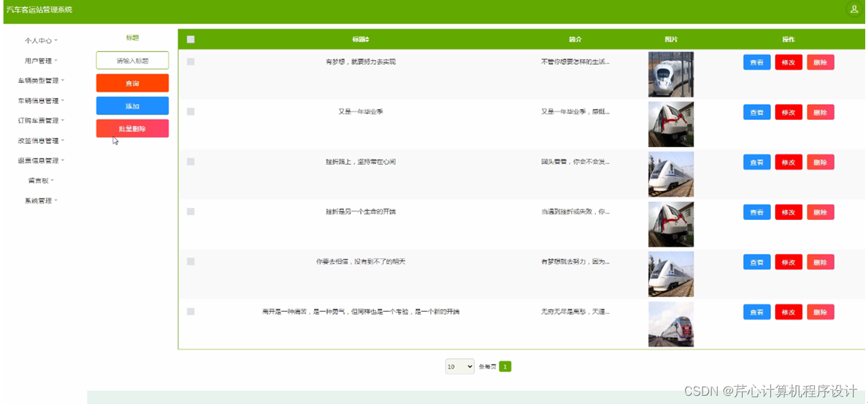Click 删除 on the last table row

pyautogui.click(x=820, y=312)
